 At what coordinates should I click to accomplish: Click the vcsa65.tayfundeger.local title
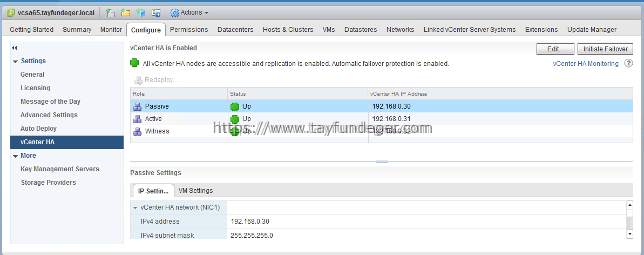(x=56, y=13)
